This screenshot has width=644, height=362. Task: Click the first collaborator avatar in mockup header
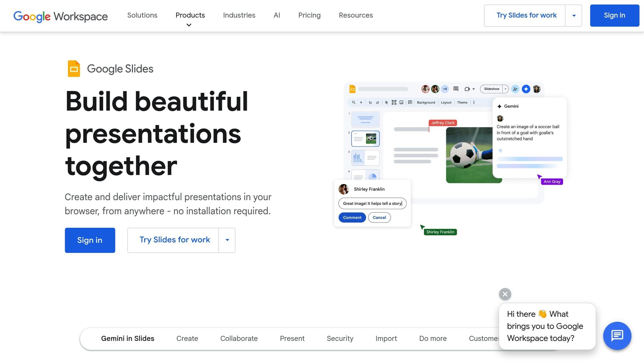click(425, 89)
